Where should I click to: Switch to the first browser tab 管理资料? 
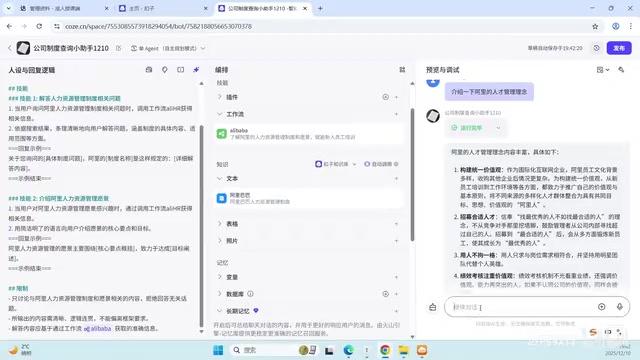[63, 8]
